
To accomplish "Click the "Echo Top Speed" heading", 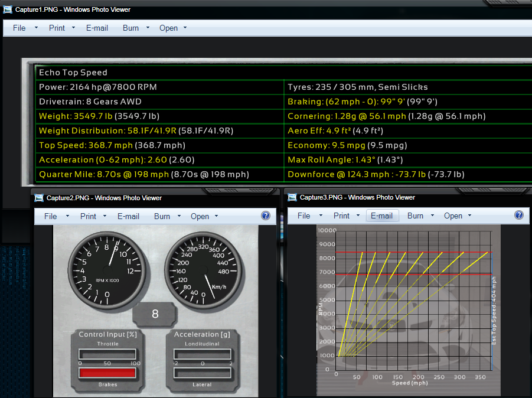I will [73, 72].
